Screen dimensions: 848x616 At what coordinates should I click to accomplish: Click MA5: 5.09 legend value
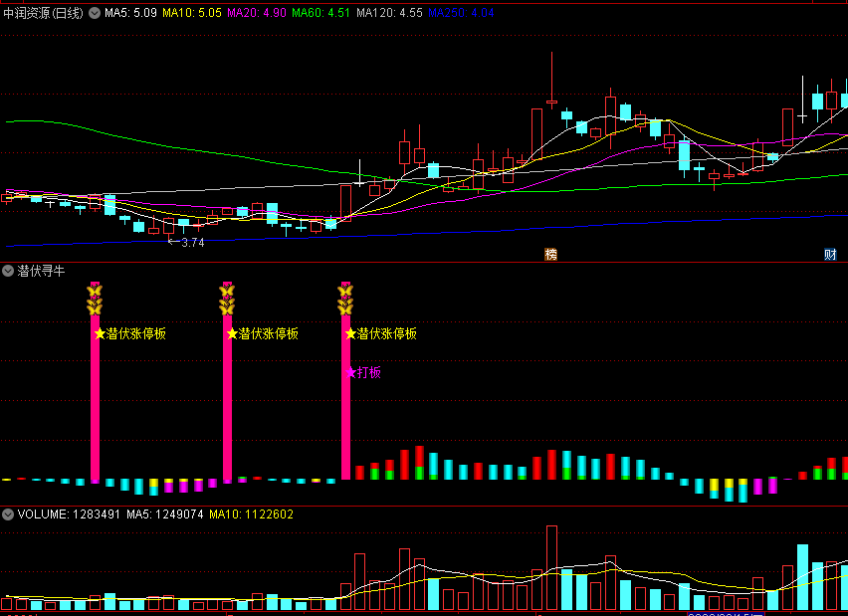[130, 13]
